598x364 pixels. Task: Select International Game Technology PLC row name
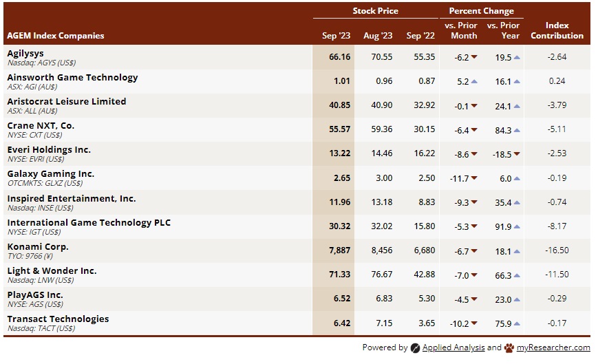pos(89,222)
